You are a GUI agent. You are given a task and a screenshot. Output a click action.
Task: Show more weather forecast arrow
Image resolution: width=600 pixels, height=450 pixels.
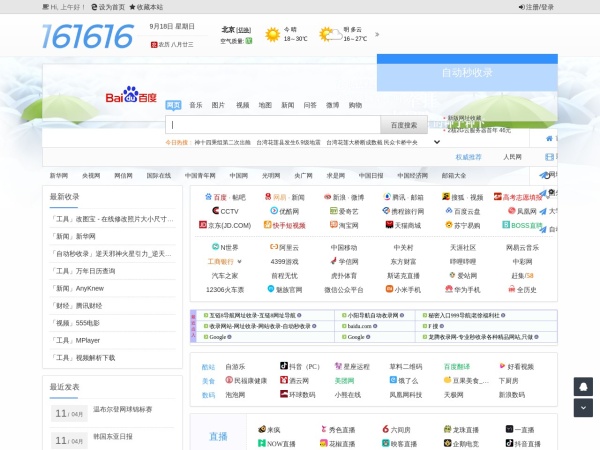(377, 34)
